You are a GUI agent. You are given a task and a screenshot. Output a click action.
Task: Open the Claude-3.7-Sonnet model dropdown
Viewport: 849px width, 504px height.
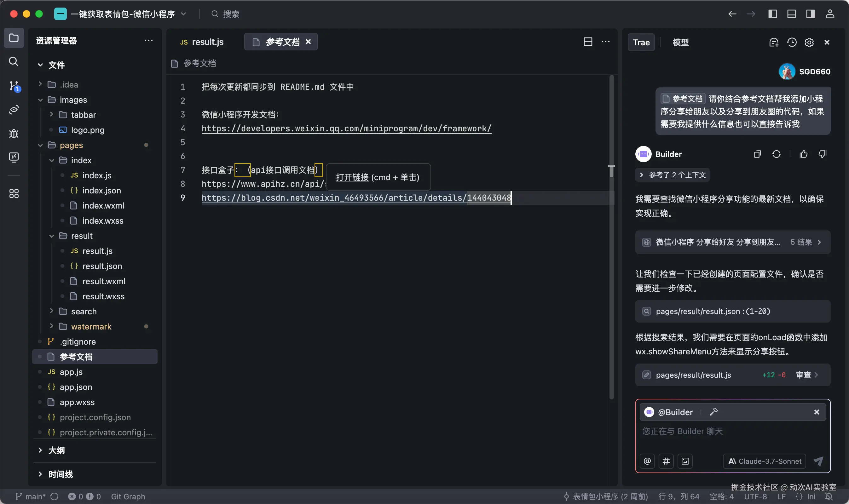pos(765,461)
